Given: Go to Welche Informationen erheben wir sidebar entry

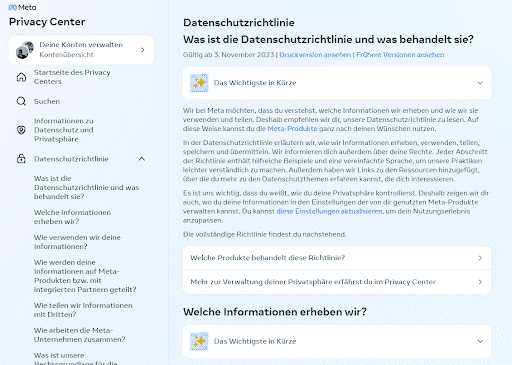Looking at the screenshot, I should [72, 217].
